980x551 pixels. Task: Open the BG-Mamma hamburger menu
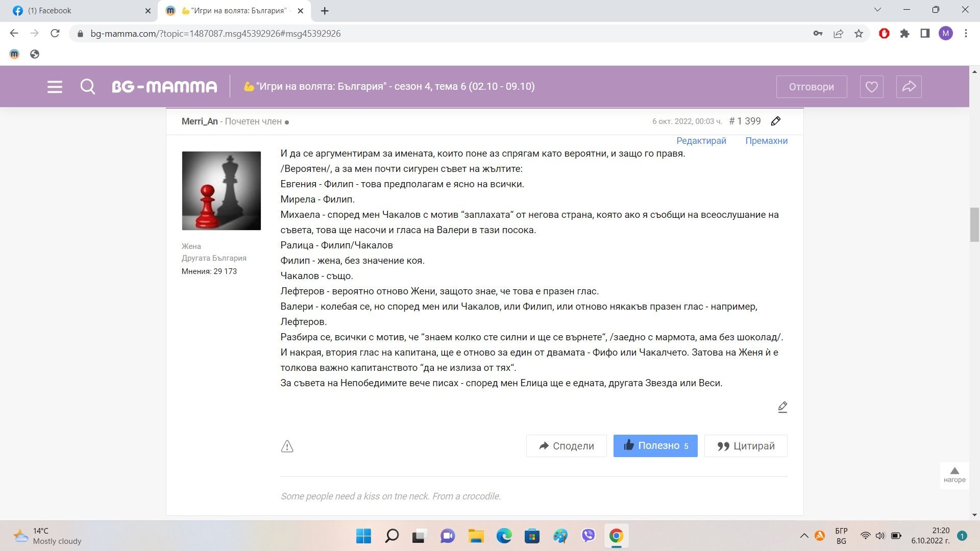pos(55,87)
